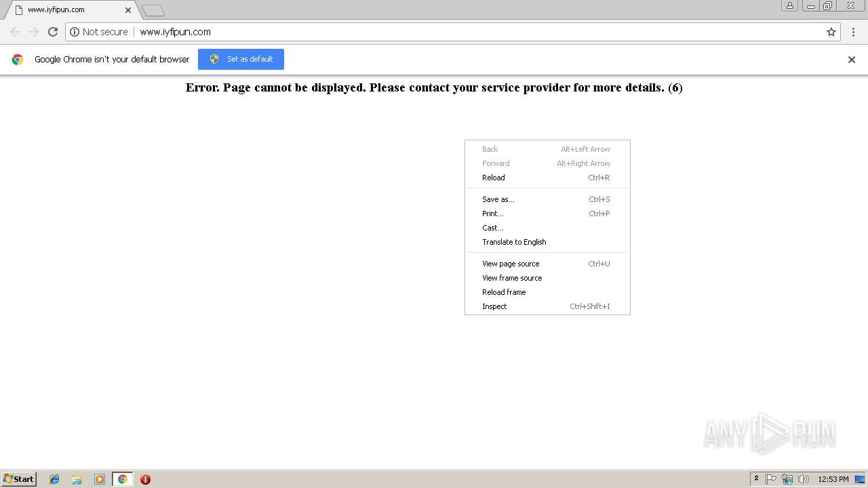This screenshot has width=868, height=488.
Task: Choose Reload from the context menu
Action: pyautogui.click(x=547, y=178)
